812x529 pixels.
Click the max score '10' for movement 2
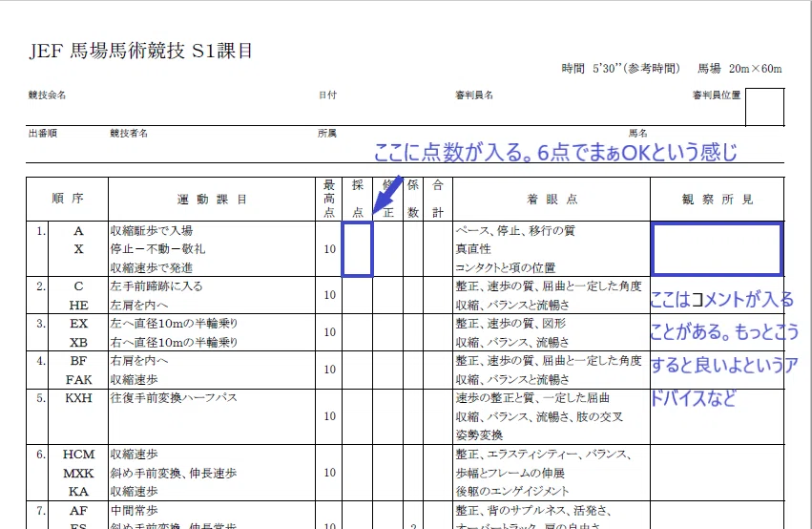pos(330,295)
